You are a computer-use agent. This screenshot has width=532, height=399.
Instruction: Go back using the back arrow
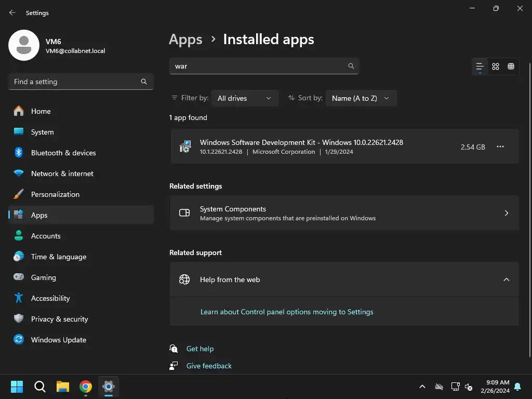click(12, 12)
